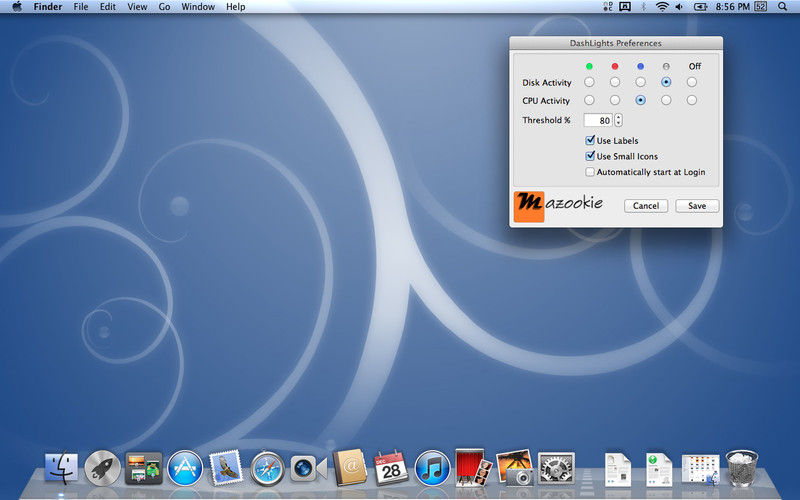Open Downloads stack with green arrow
This screenshot has width=800, height=500.
click(x=659, y=469)
